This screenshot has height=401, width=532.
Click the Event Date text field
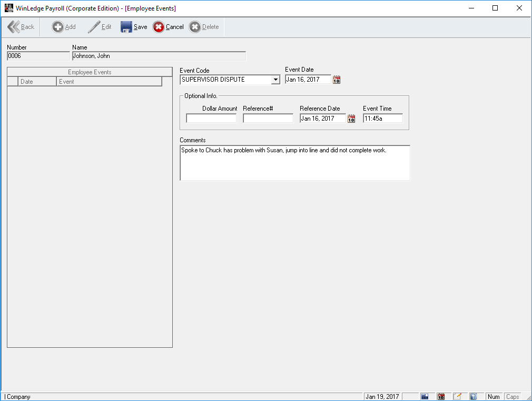[308, 80]
